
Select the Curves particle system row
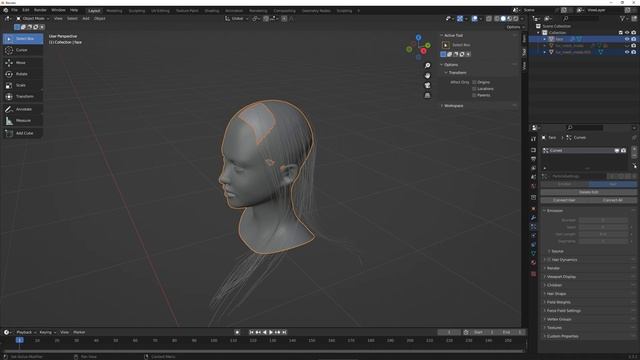point(584,151)
